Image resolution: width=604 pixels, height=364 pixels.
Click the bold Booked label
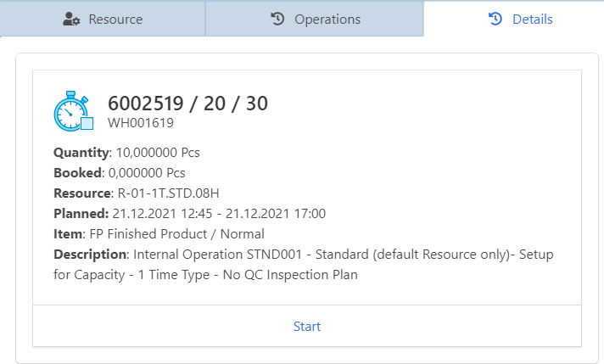(x=77, y=173)
